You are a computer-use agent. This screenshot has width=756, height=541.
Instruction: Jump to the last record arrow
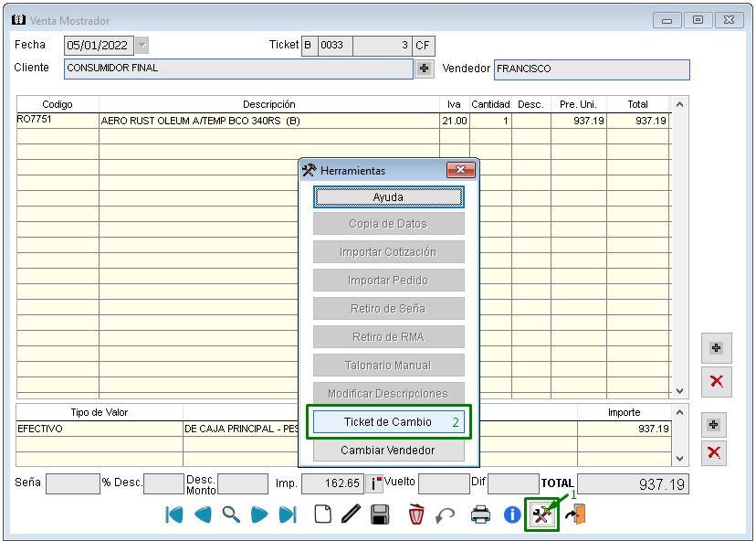(288, 514)
